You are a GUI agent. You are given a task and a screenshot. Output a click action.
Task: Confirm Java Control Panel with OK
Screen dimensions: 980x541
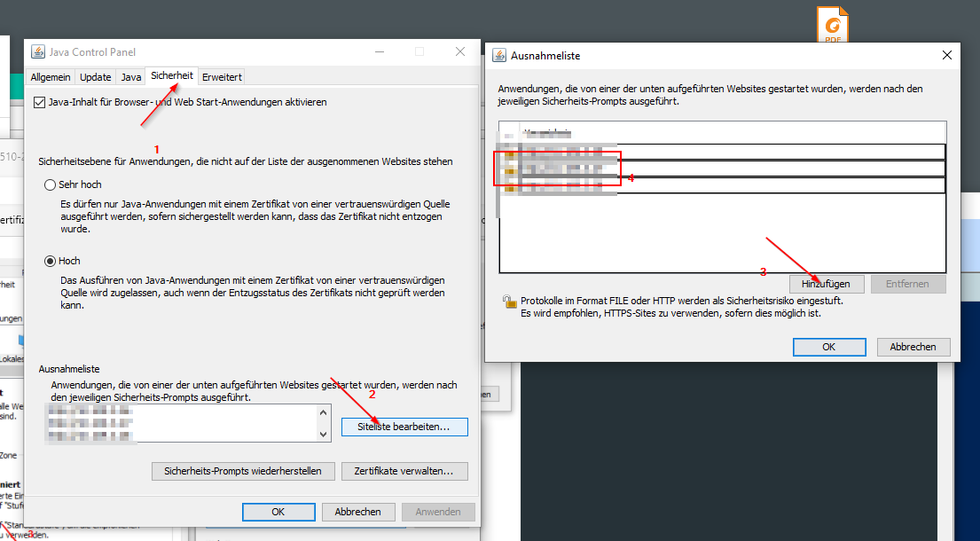[x=278, y=512]
